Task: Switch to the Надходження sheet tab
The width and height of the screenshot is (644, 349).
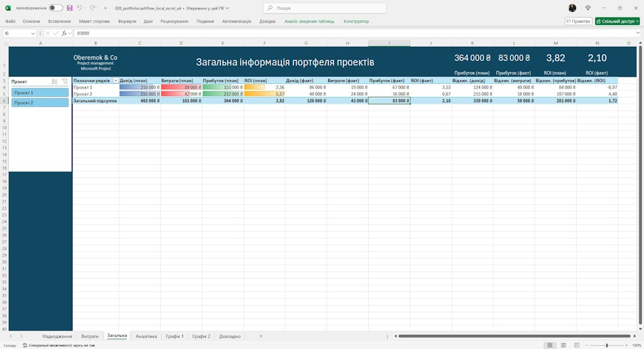Action: tap(57, 336)
